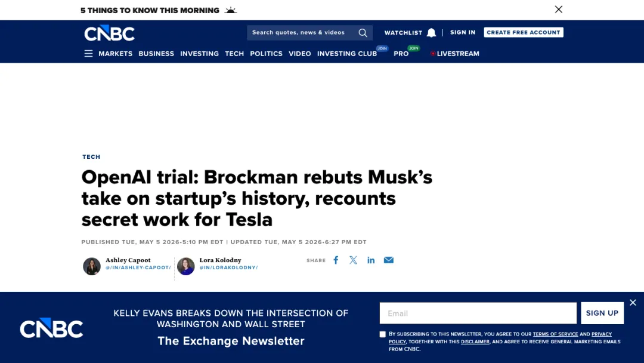Check the newsletter agreement checkbox

(x=383, y=334)
